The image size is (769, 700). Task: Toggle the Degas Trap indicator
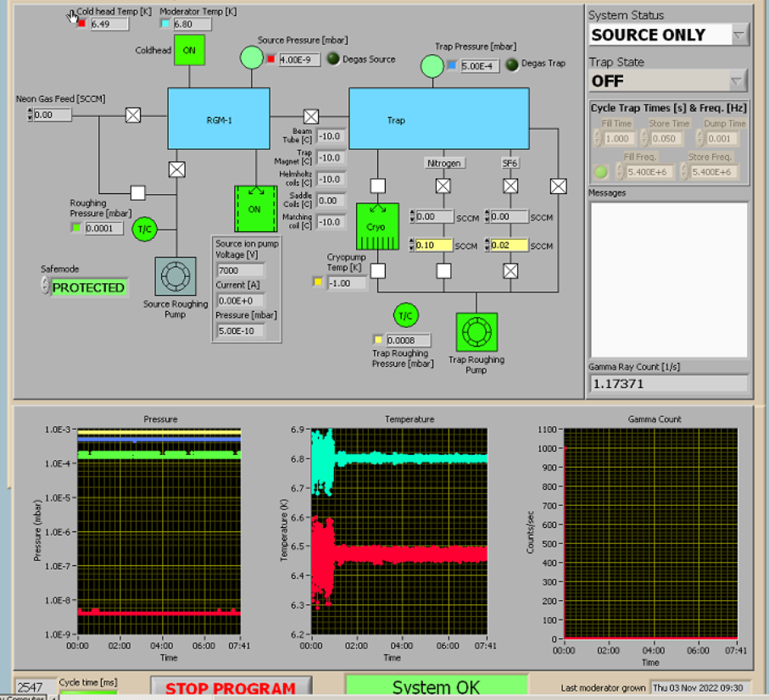click(512, 65)
